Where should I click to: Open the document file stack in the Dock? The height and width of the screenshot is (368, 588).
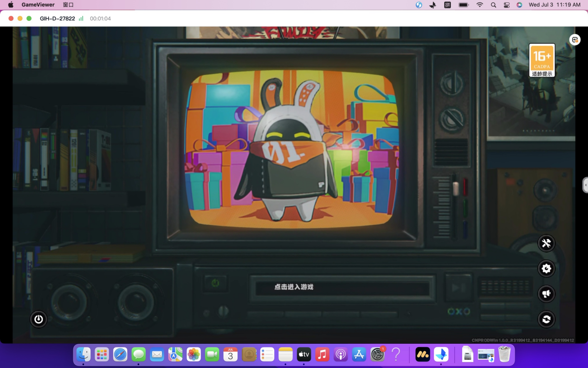click(x=468, y=355)
